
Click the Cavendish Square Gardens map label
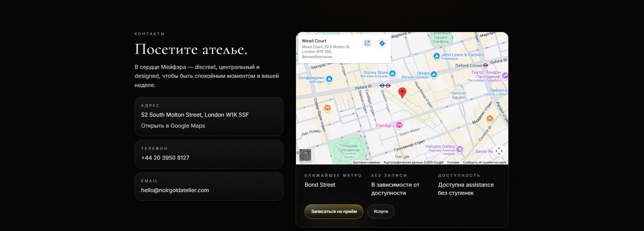(441, 38)
